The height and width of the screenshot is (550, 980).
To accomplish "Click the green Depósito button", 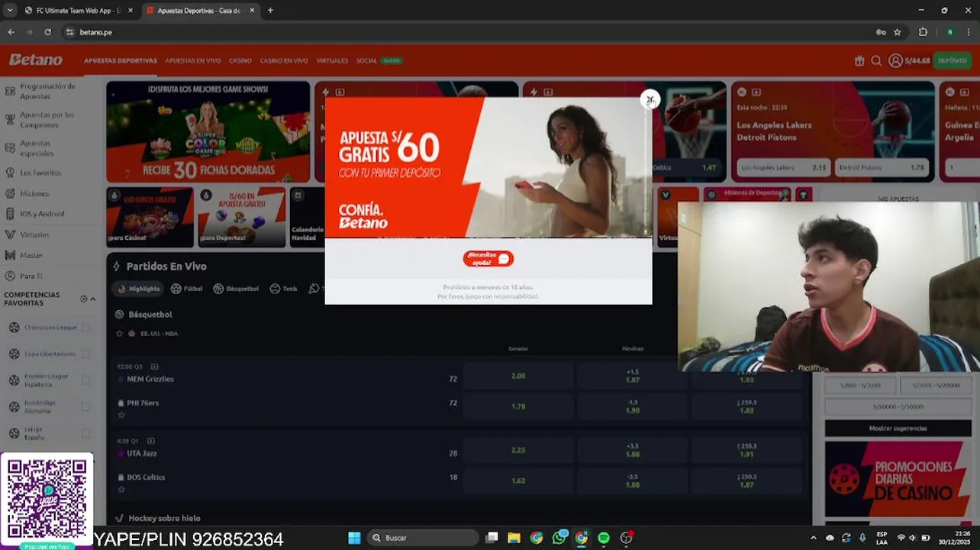I will pos(953,60).
